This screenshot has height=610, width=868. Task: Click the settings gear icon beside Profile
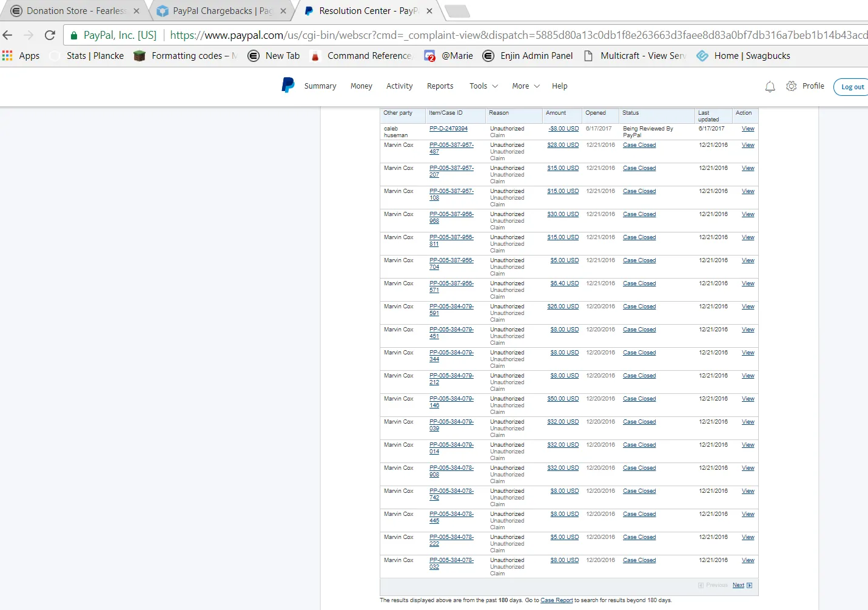[x=792, y=86]
